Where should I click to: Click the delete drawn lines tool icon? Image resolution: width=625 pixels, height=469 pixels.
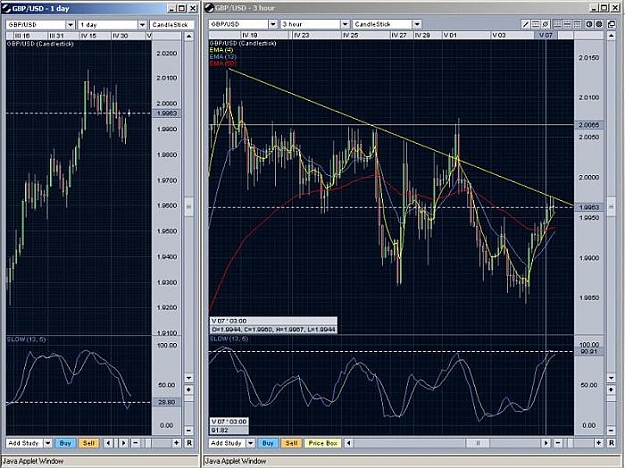(x=546, y=25)
